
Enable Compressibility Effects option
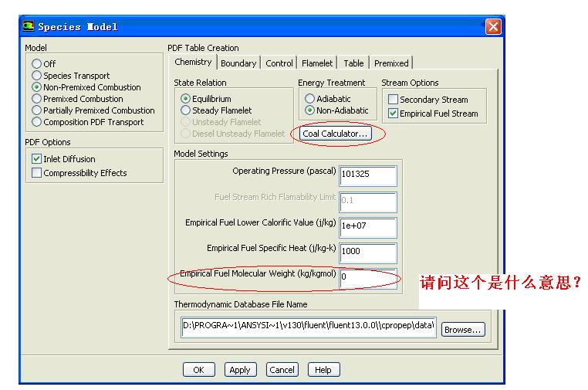click(x=37, y=173)
